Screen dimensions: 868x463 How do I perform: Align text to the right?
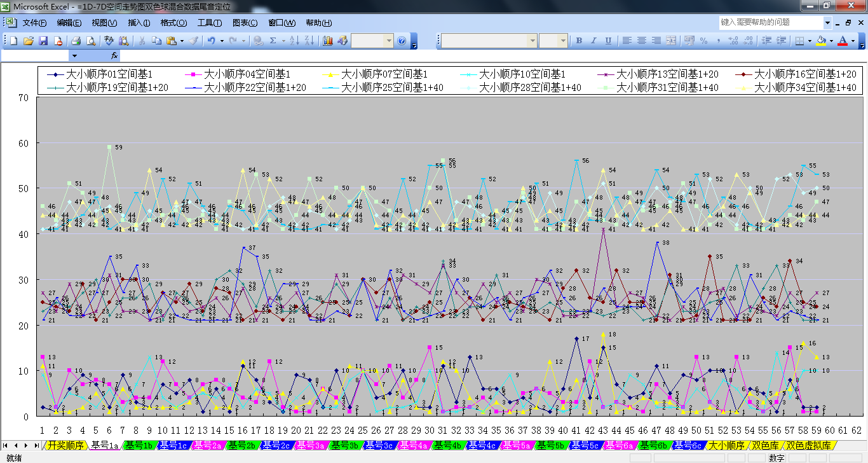(x=657, y=41)
